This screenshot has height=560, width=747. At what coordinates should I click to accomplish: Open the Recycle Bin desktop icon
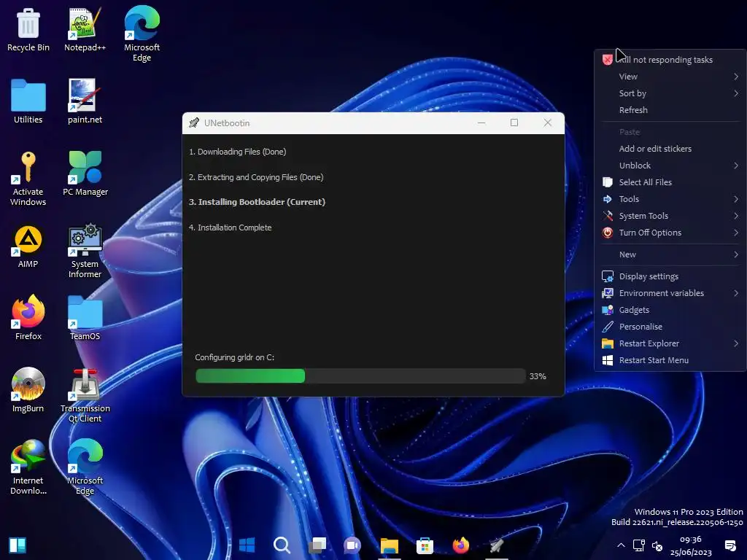[28, 29]
